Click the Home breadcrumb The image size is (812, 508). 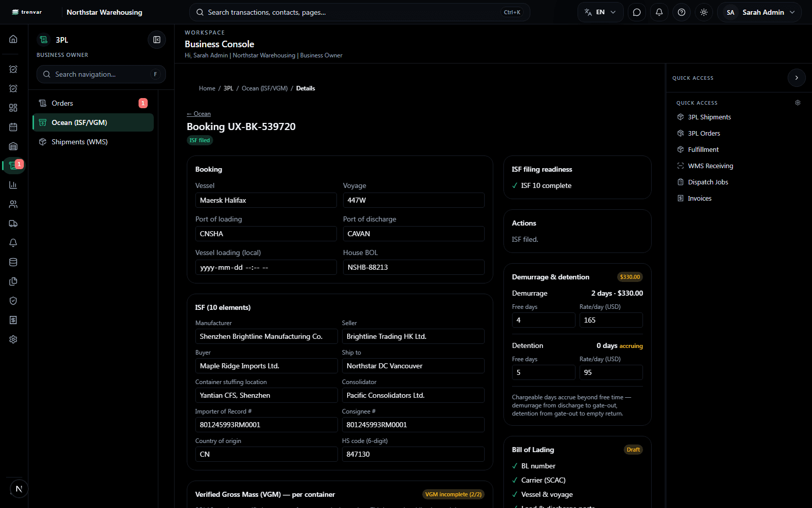[x=207, y=88]
